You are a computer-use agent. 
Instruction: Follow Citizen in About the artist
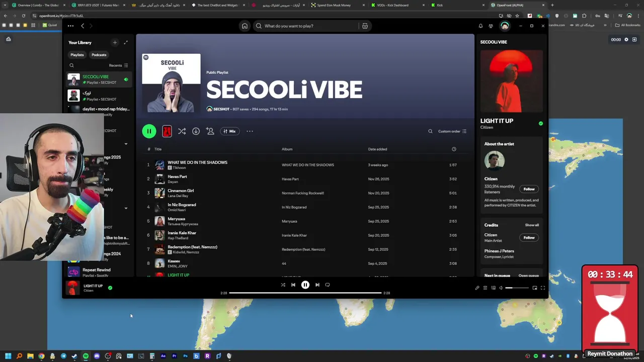[529, 189]
